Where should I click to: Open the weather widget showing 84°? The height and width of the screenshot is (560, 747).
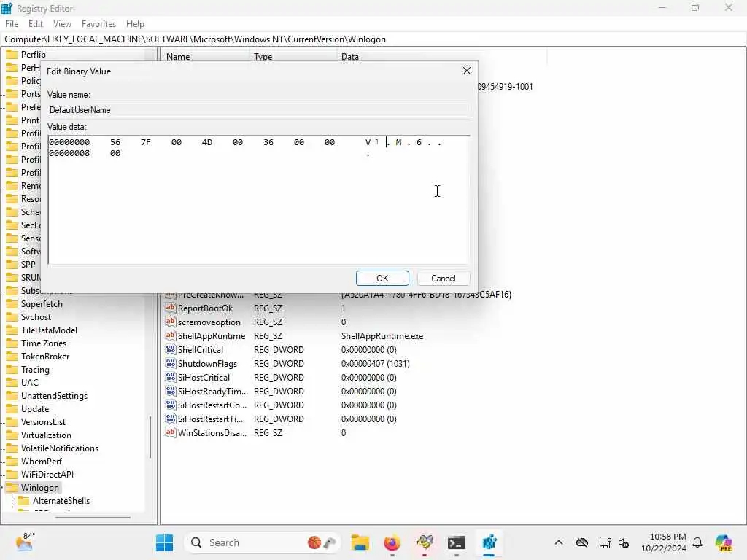pyautogui.click(x=25, y=542)
